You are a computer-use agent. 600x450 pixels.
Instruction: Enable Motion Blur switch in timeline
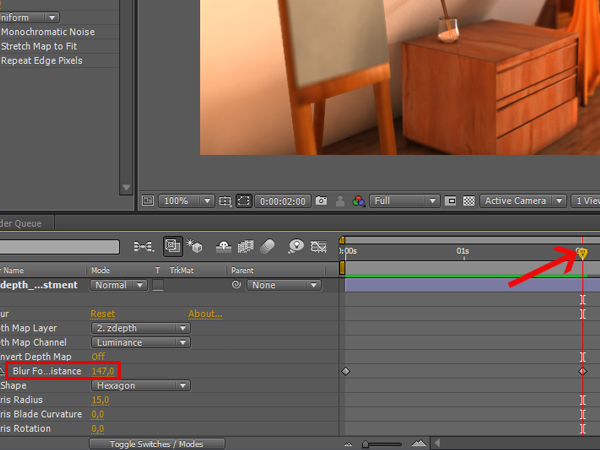[x=268, y=246]
